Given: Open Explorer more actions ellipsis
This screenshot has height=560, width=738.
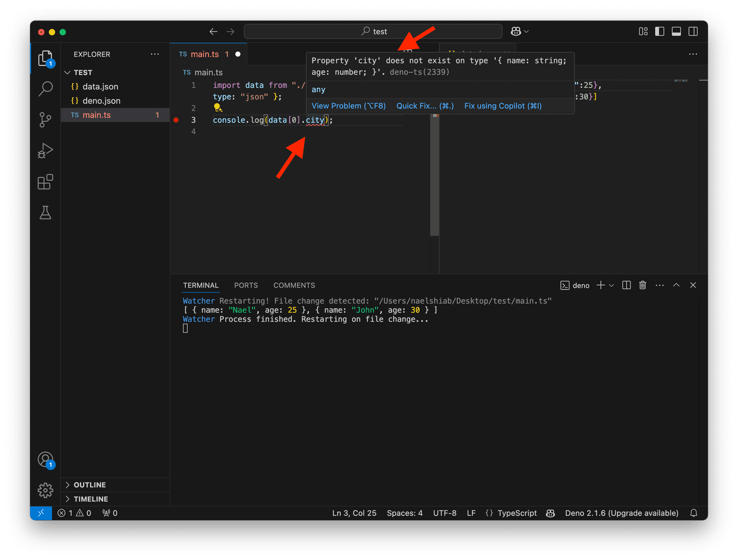Looking at the screenshot, I should [x=155, y=54].
